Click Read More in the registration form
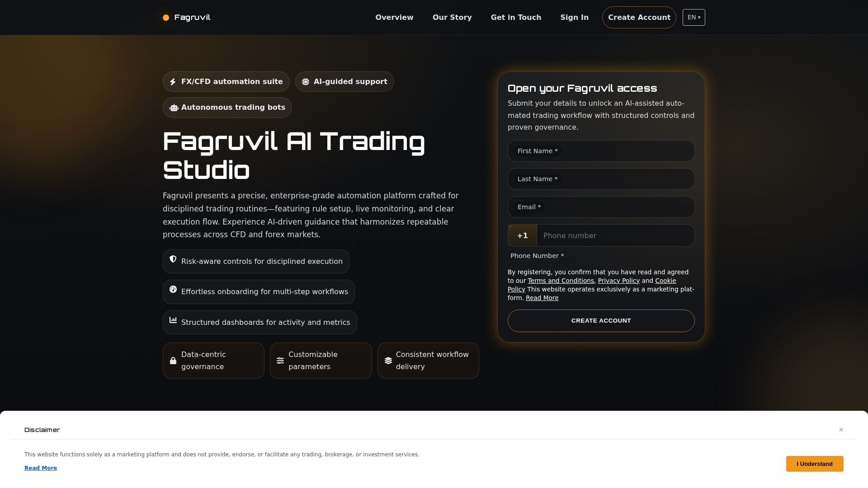 pyautogui.click(x=542, y=298)
